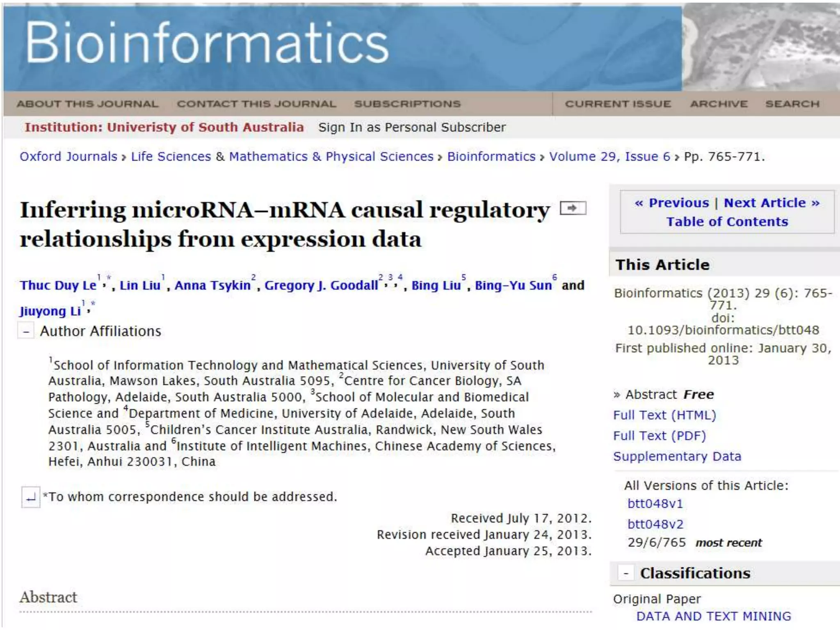Open author Thuc Duy Le link

[58, 285]
